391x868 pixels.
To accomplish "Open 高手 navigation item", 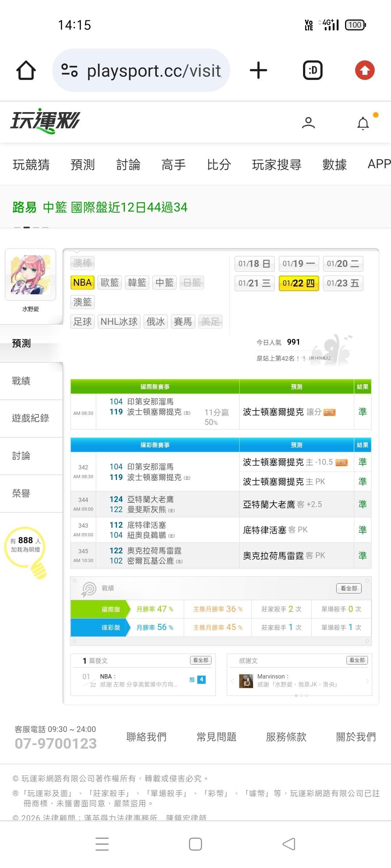I will (173, 165).
